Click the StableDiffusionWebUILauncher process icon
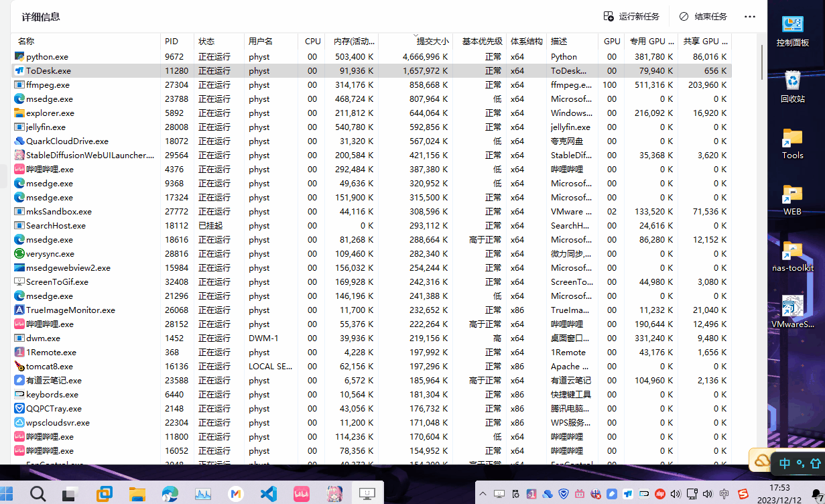The image size is (825, 504). (19, 155)
